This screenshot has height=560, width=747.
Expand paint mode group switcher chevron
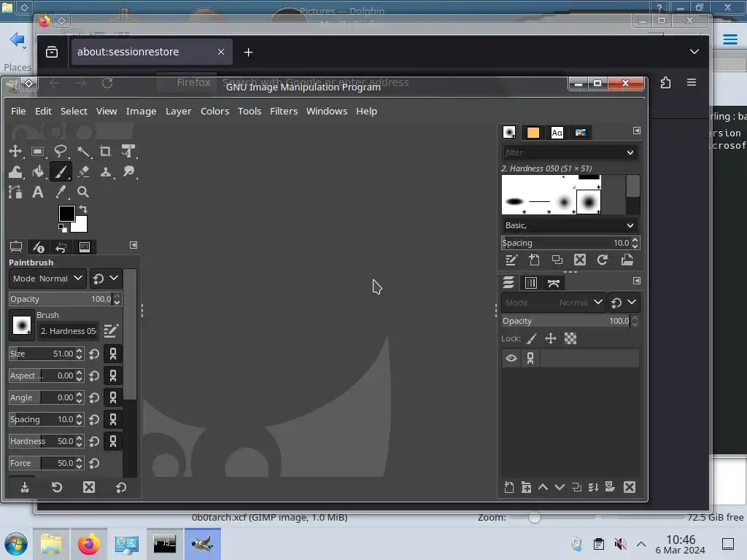point(114,278)
